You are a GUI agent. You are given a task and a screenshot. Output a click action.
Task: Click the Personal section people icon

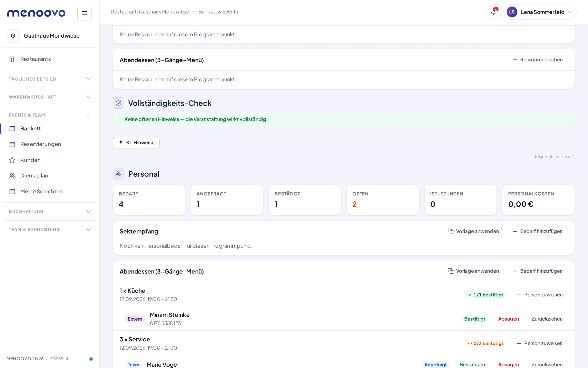(x=118, y=174)
